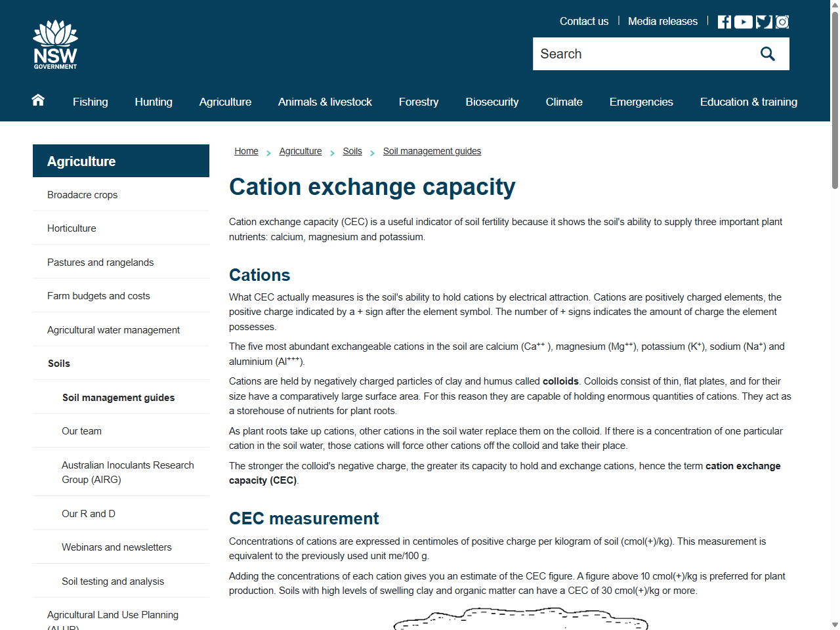840x630 pixels.
Task: Click the breadcrumb separator chevron after Home
Action: (268, 152)
